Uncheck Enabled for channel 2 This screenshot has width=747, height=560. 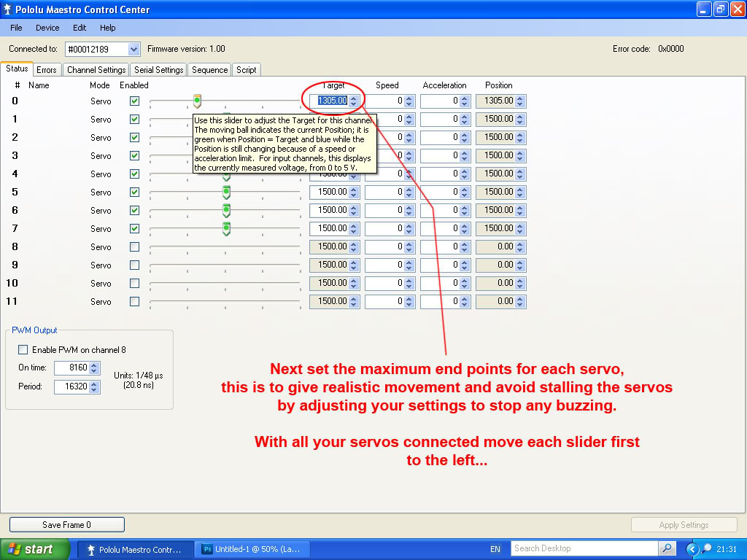pyautogui.click(x=135, y=138)
